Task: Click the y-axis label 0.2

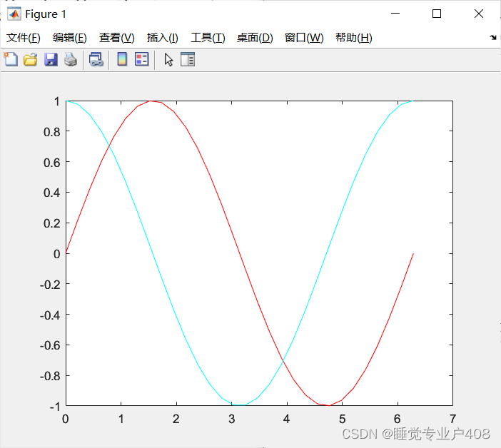Action: coord(52,223)
